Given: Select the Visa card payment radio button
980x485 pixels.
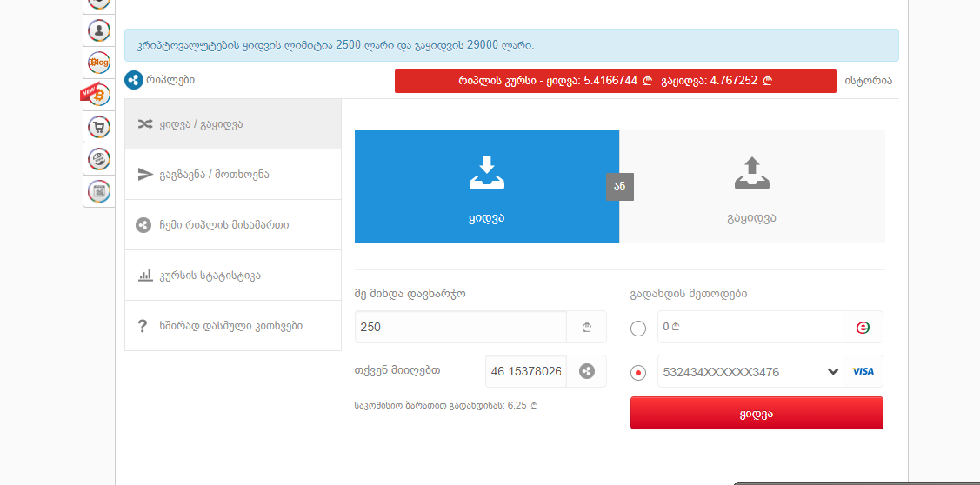Looking at the screenshot, I should click(638, 373).
